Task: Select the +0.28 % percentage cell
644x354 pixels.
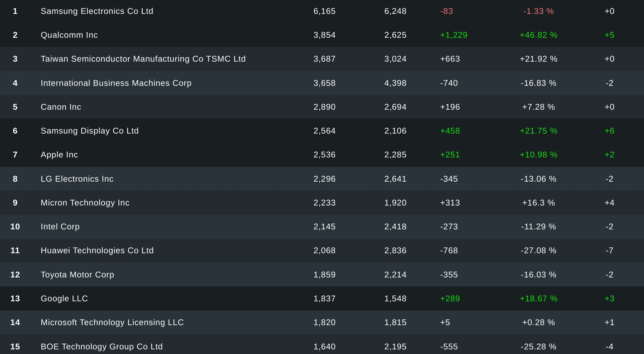Action: pos(539,322)
